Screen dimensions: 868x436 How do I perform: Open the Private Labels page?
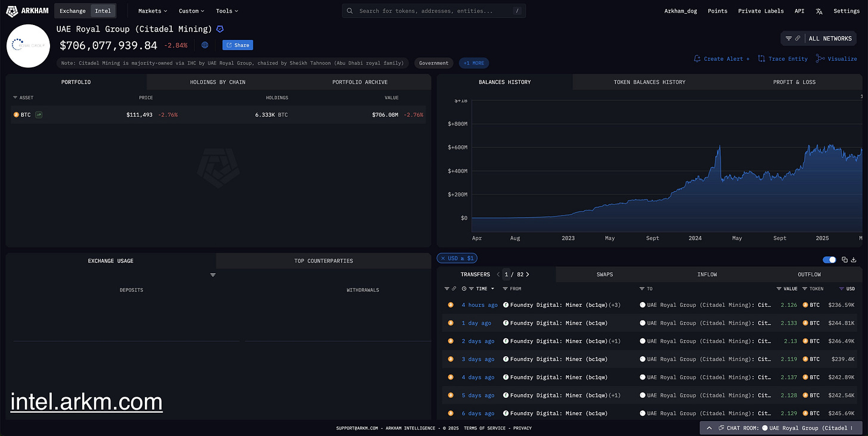tap(761, 11)
